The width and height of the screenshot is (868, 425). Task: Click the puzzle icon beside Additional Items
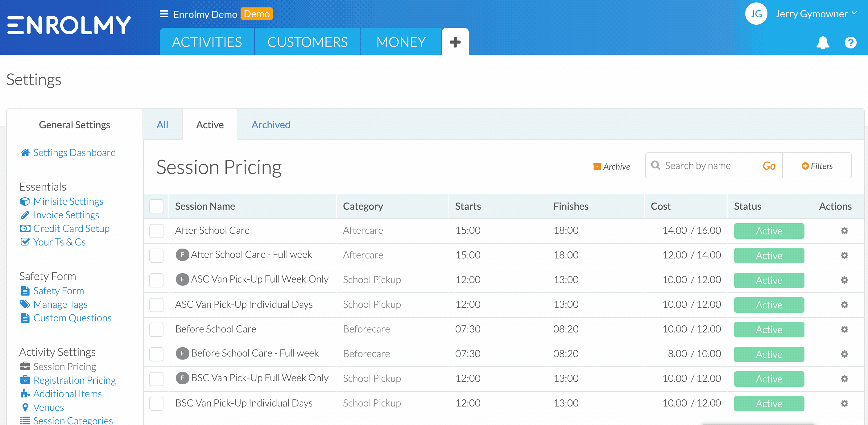pyautogui.click(x=25, y=393)
